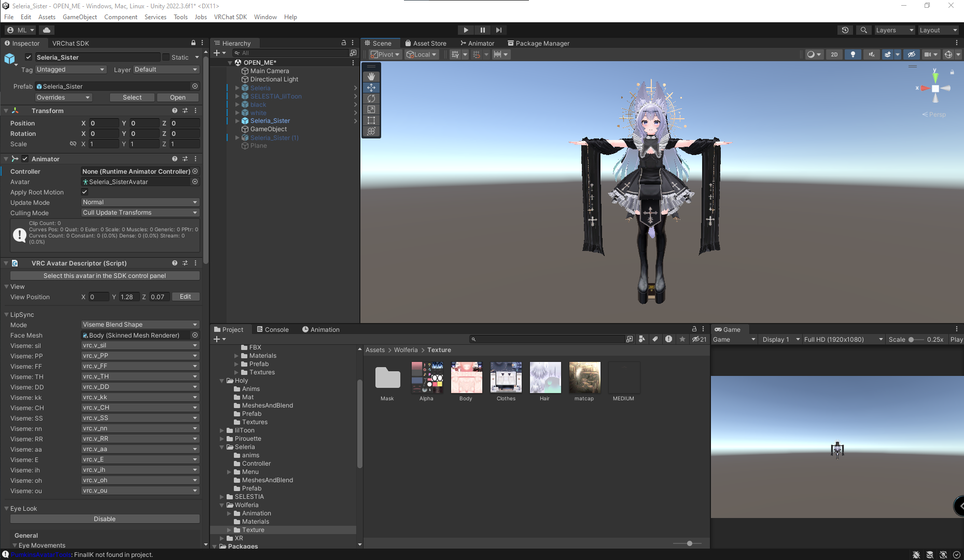964x560 pixels.
Task: Open the LipSync Mode dropdown
Action: tap(140, 325)
